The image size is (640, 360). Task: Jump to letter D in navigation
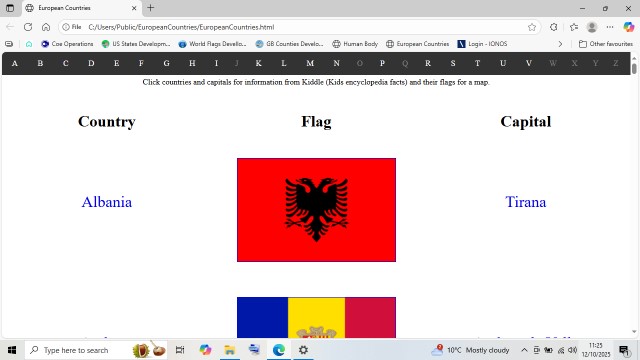[91, 63]
